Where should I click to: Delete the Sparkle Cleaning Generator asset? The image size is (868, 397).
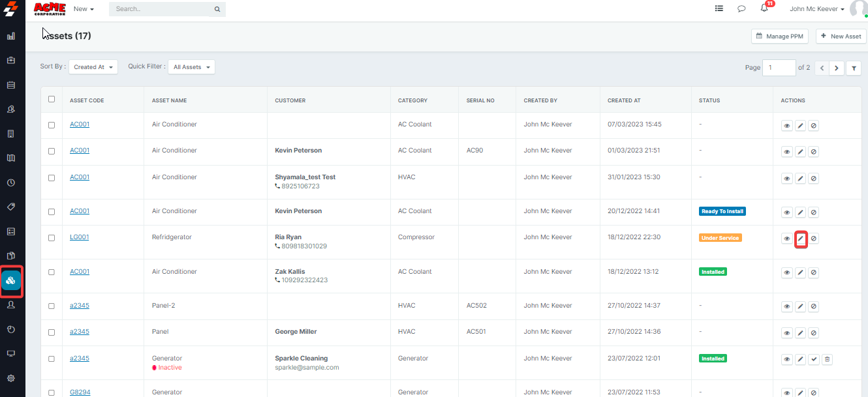[x=827, y=359]
